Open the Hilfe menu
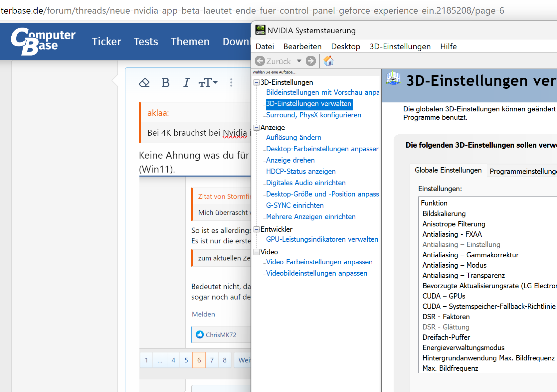The width and height of the screenshot is (557, 392). coord(449,47)
